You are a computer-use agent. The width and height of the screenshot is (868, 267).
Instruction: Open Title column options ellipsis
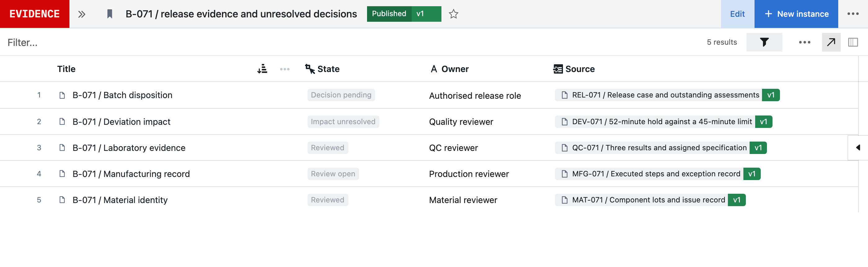tap(284, 69)
